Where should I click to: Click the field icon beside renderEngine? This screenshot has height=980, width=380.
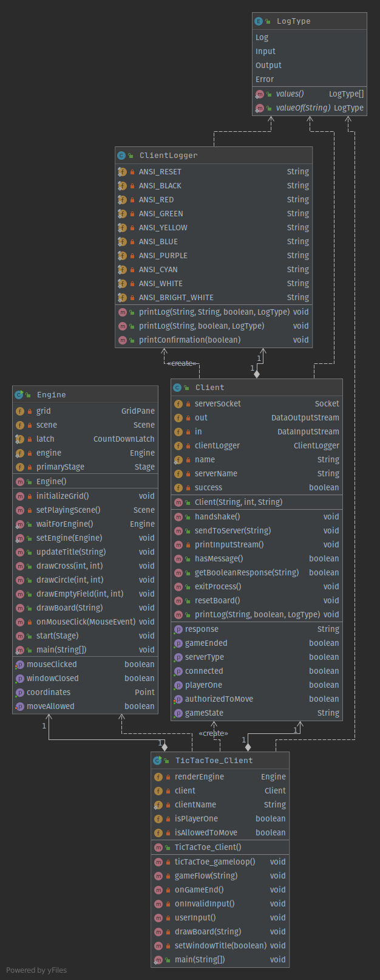pos(158,777)
